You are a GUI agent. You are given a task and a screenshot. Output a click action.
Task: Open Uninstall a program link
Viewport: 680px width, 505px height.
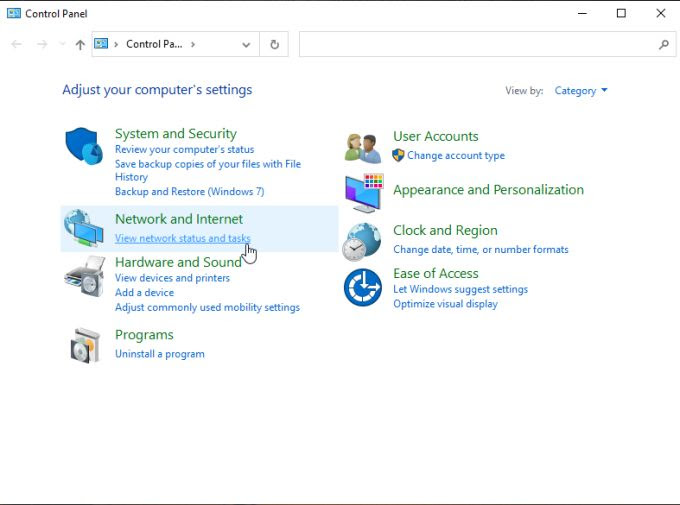pyautogui.click(x=159, y=354)
